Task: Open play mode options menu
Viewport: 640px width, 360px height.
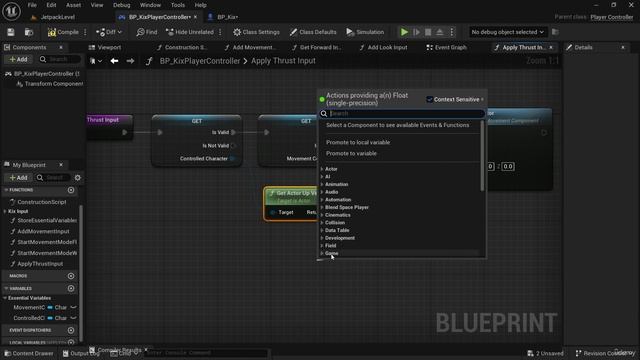Action: click(x=452, y=32)
